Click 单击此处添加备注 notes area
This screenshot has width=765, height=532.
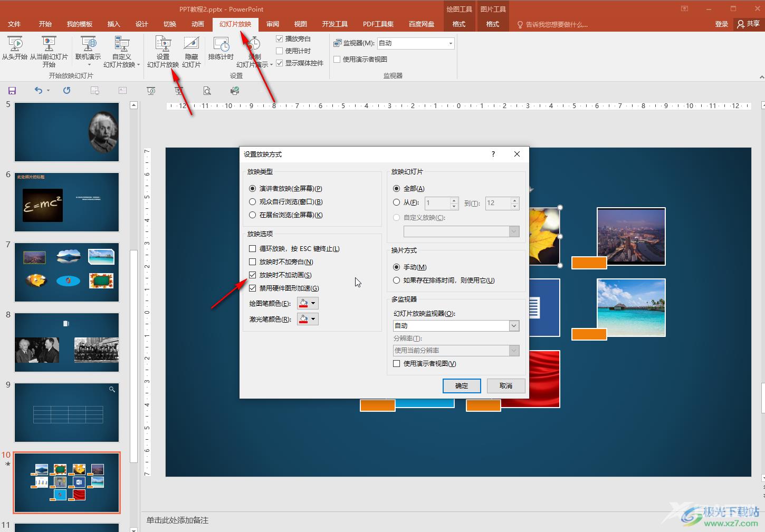pos(178,520)
